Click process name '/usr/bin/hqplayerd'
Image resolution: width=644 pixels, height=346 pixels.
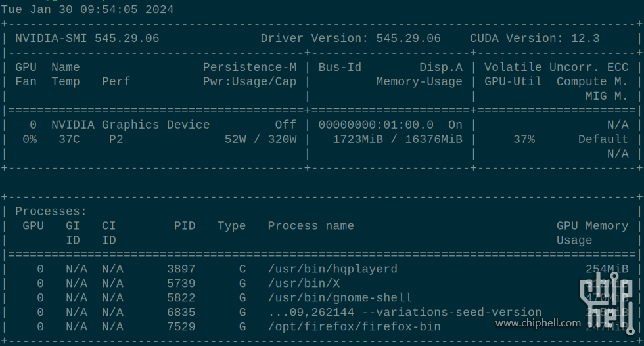click(x=333, y=269)
